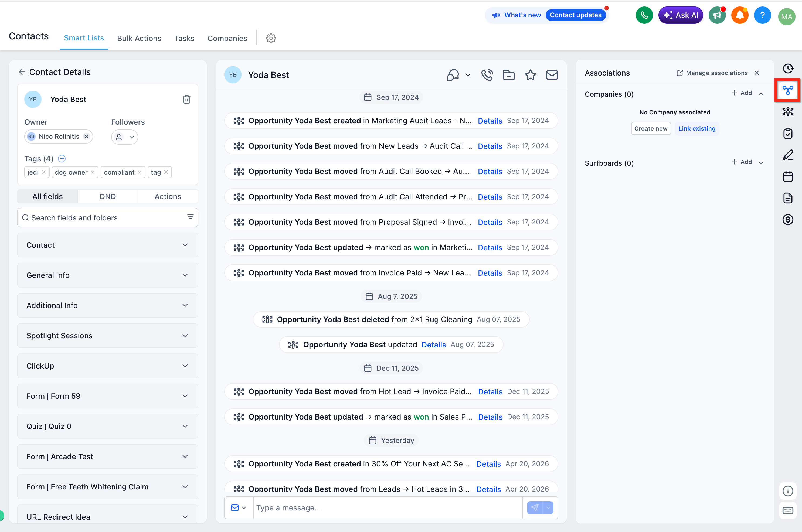Open the Followers dropdown
Screen dimensions: 802x532
click(x=125, y=137)
